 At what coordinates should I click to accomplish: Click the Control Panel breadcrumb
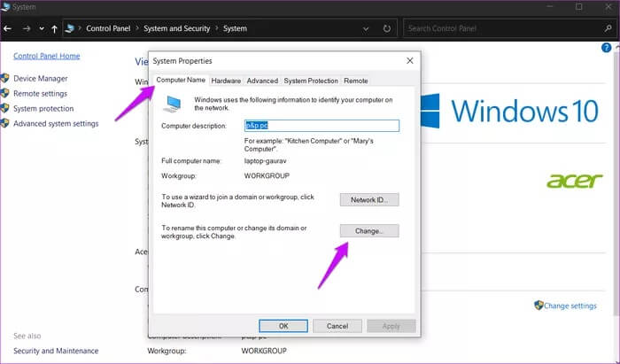(x=108, y=28)
